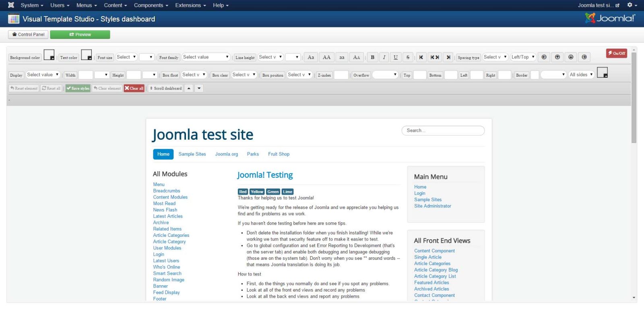Click the right circled arrow spacing button
Screen dimensions: 644x311
click(x=584, y=57)
